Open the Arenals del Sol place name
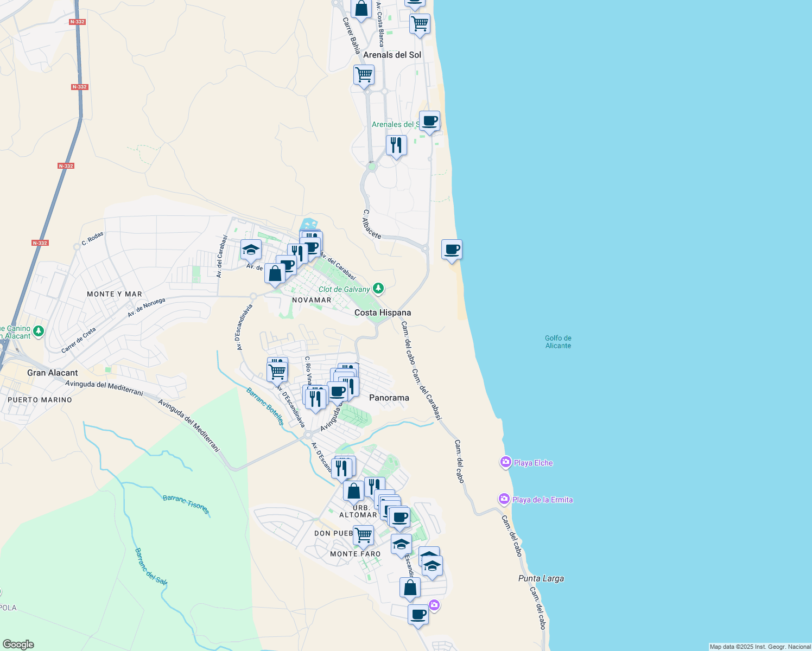Image resolution: width=812 pixels, height=651 pixels. [x=392, y=55]
